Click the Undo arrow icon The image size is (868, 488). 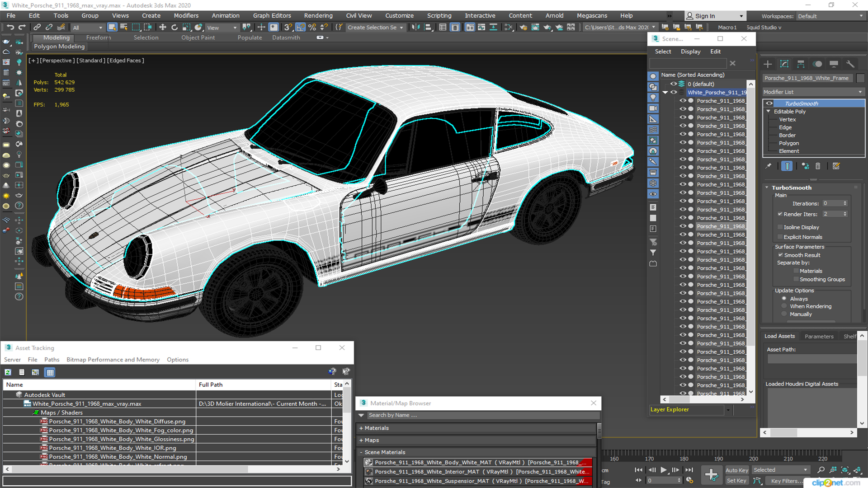point(10,27)
